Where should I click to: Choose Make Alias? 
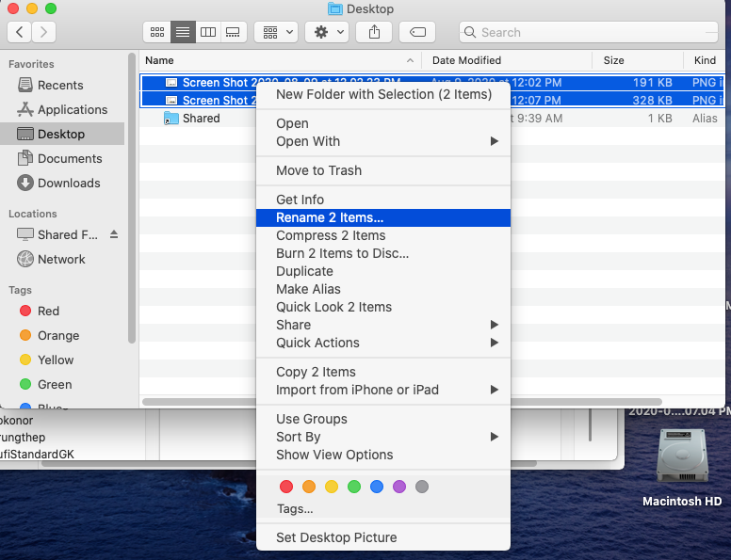pos(383,289)
